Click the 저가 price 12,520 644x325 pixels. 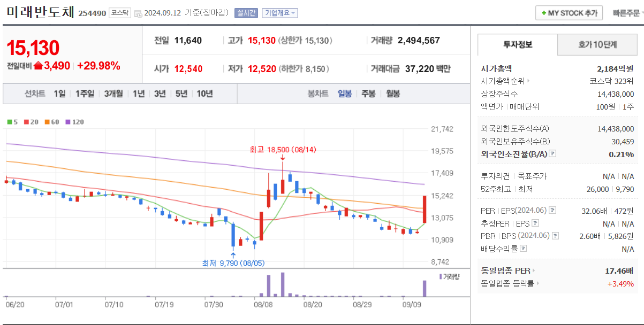[262, 68]
